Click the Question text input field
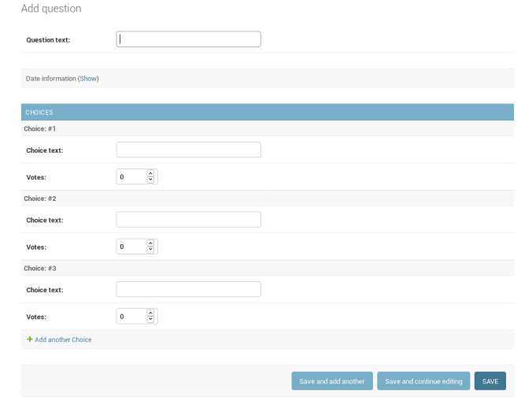532x397 pixels. pos(188,39)
